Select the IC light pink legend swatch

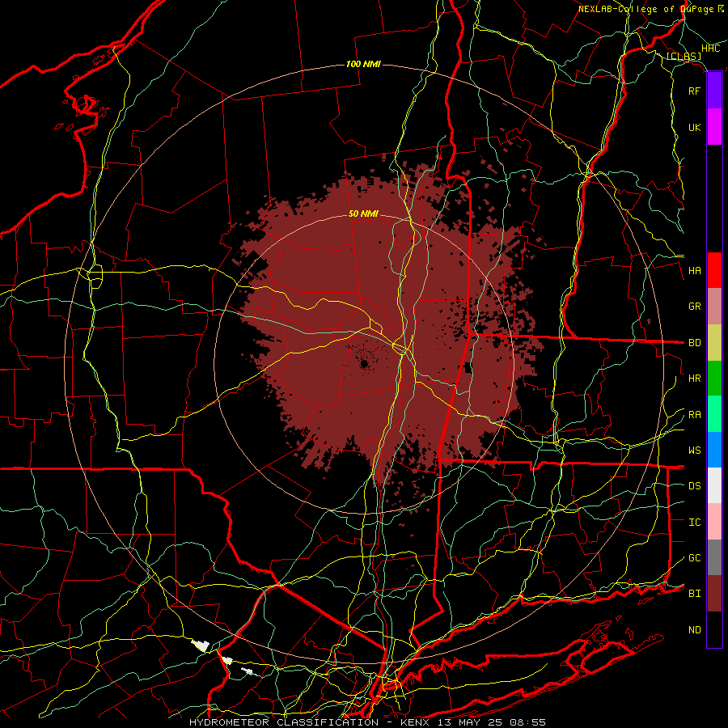(x=714, y=522)
